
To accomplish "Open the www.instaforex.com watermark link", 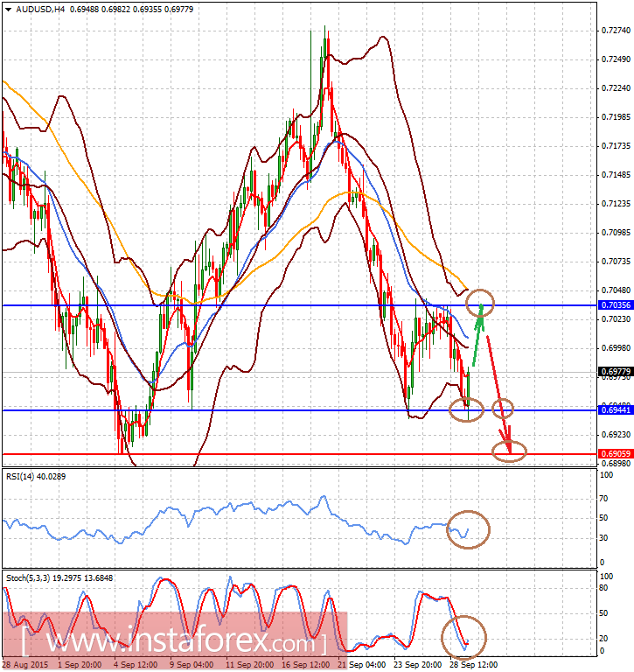I will coord(171,643).
